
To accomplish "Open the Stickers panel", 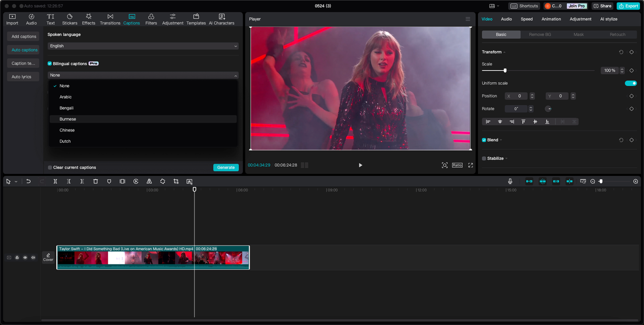I will (x=69, y=19).
